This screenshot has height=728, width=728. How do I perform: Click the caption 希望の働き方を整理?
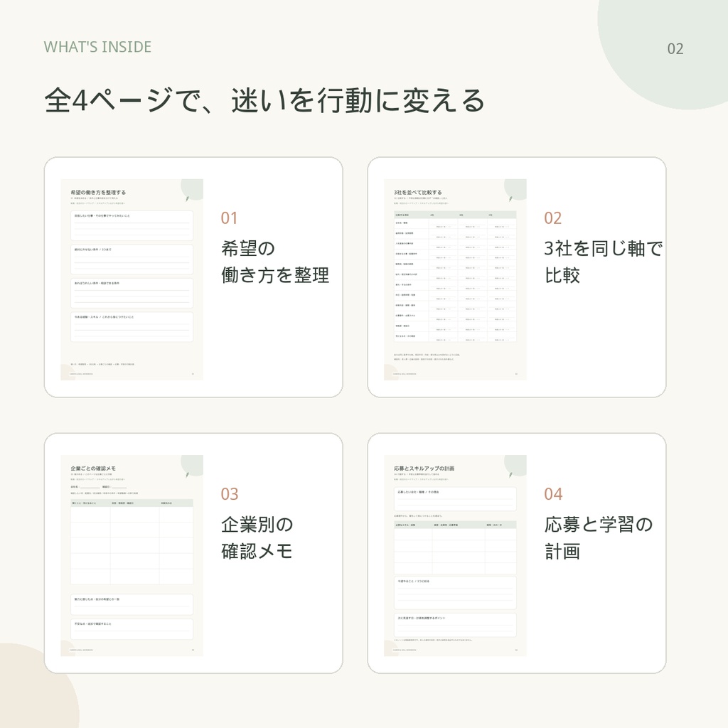coord(275,262)
